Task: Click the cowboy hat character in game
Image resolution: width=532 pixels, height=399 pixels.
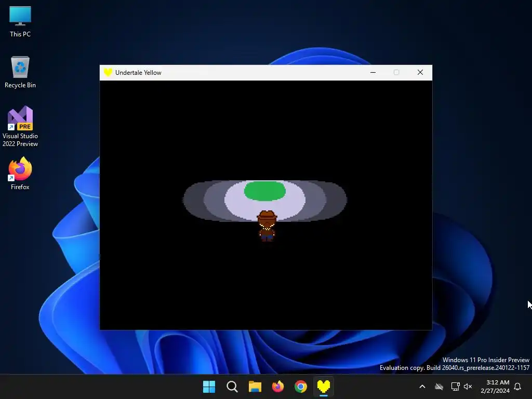Action: [x=267, y=225]
